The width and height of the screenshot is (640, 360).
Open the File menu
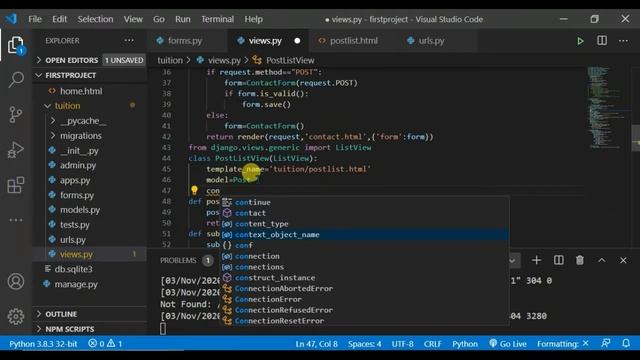pos(35,19)
